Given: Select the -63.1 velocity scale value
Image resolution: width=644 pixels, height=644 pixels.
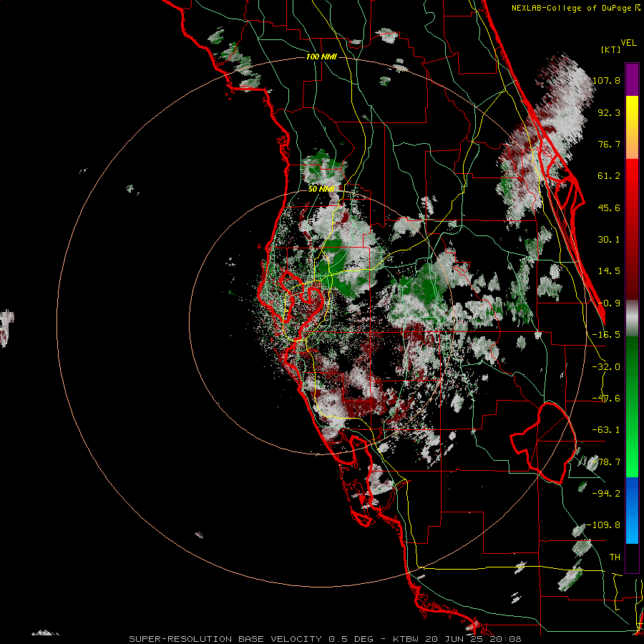Looking at the screenshot, I should (606, 430).
